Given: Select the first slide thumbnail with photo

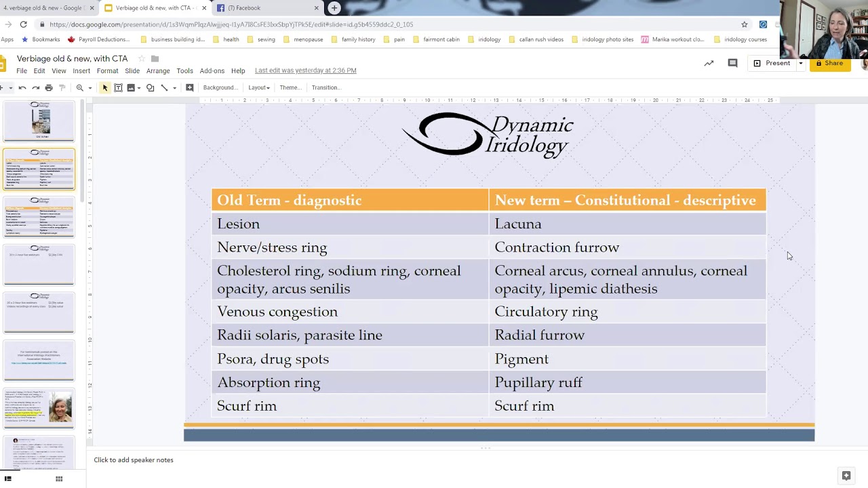Looking at the screenshot, I should coord(40,121).
